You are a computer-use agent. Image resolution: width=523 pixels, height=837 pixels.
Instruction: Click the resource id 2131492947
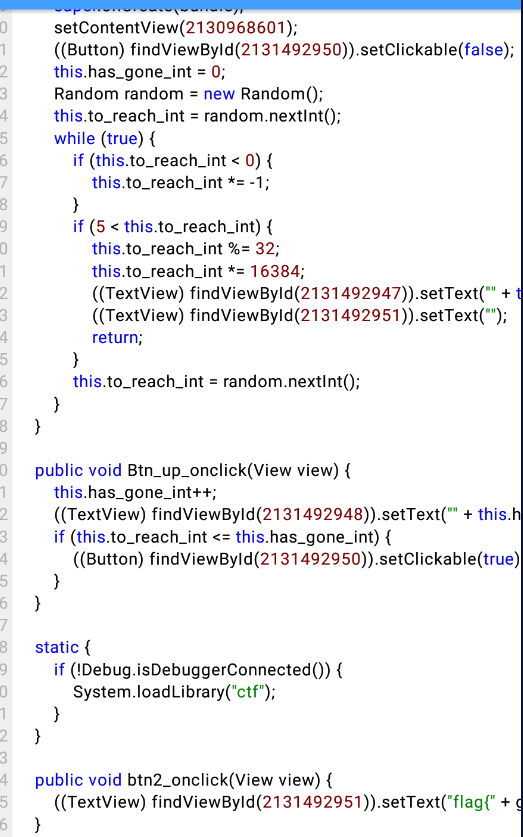tap(350, 293)
